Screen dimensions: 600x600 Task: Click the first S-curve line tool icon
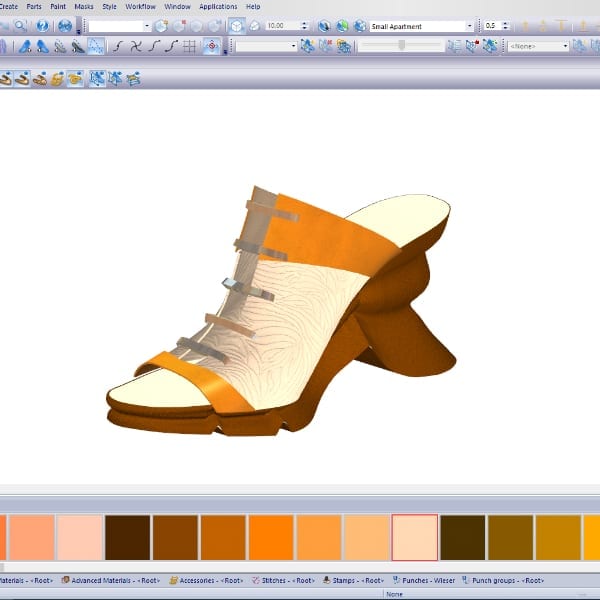pos(118,46)
